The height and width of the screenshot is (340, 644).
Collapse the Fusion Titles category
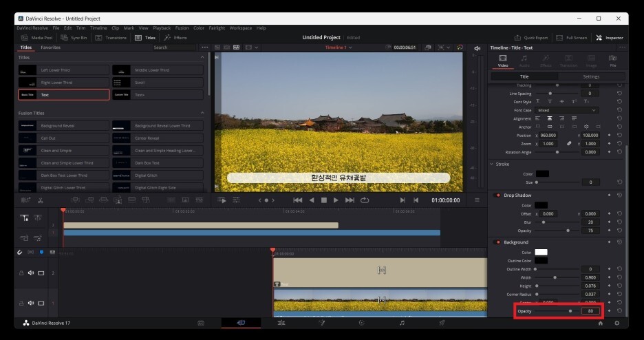pyautogui.click(x=202, y=113)
